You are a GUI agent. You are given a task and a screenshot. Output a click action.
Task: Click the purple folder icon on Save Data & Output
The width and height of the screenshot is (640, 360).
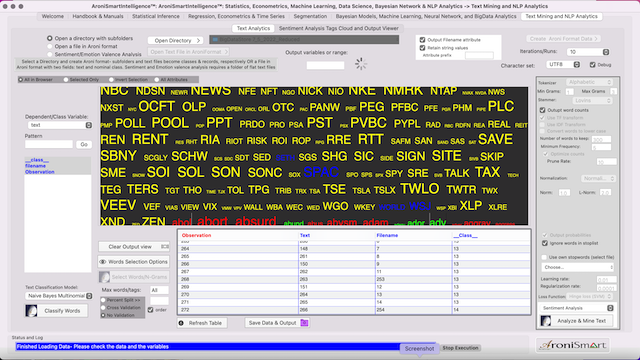pos(304,323)
